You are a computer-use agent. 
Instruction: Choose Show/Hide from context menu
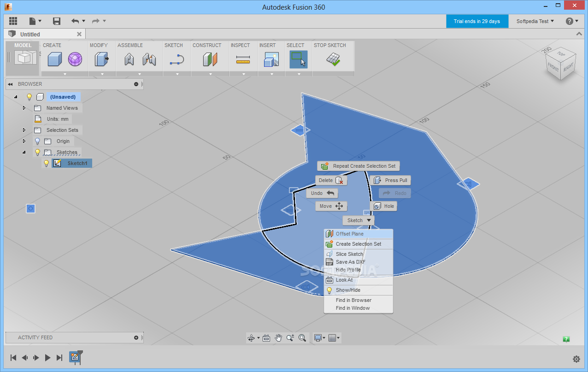pyautogui.click(x=359, y=290)
